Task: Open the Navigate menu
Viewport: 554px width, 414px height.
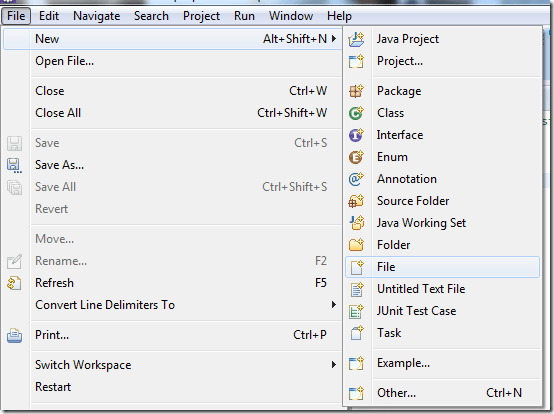Action: 96,16
